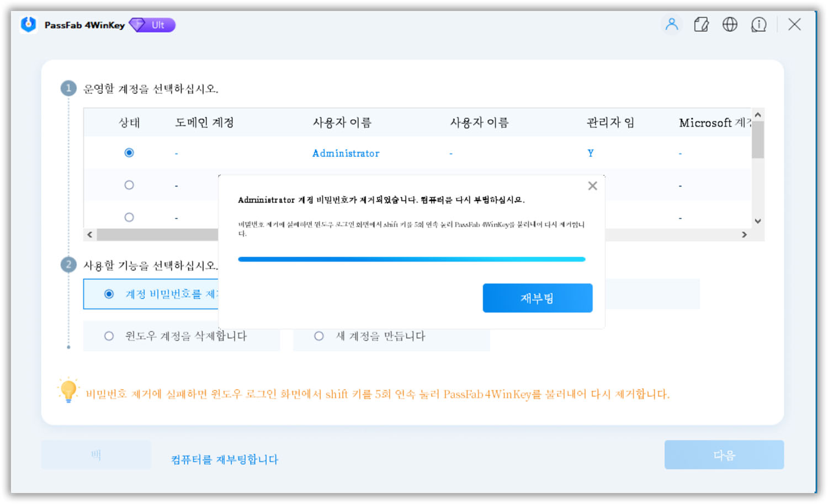Click the vertical scrollbar down arrow
828x504 pixels.
click(x=757, y=220)
